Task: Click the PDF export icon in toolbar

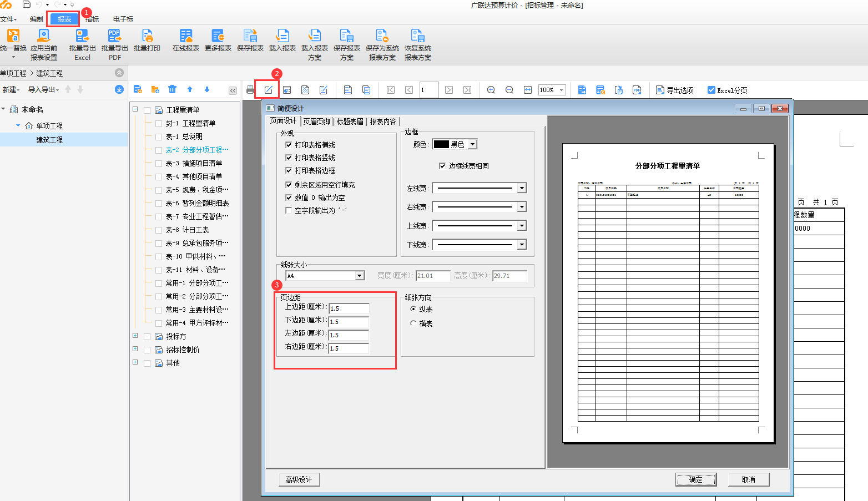Action: click(x=637, y=90)
